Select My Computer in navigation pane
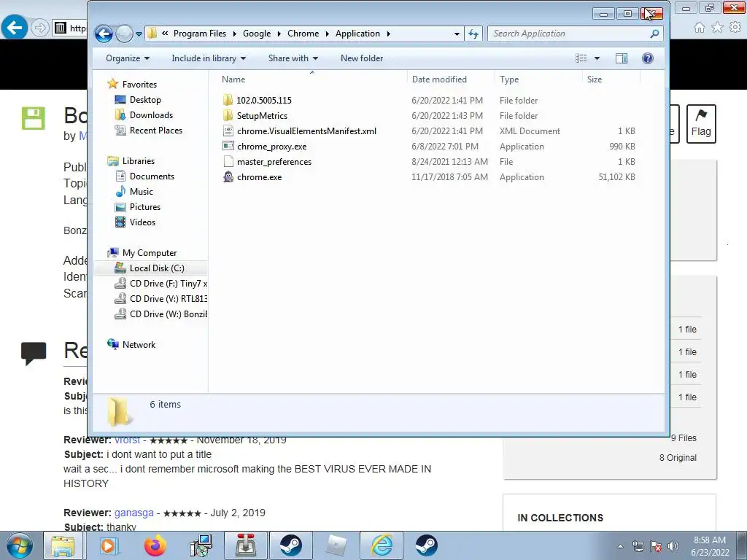 [x=149, y=253]
